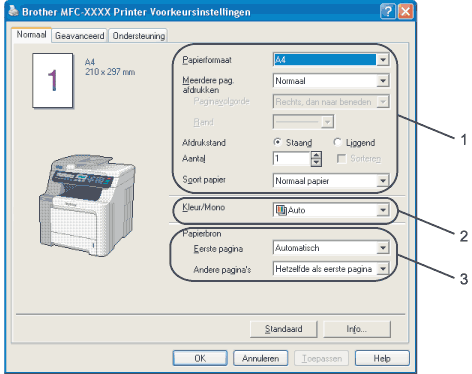Image resolution: width=472 pixels, height=374 pixels.
Task: Switch to the Geavanceerd tab
Action: 79,36
